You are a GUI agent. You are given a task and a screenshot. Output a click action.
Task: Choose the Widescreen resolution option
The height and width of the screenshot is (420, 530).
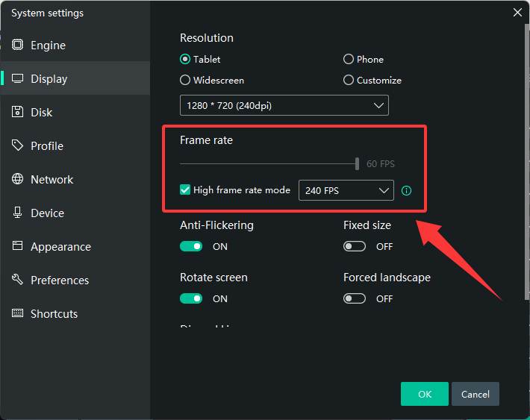[185, 81]
